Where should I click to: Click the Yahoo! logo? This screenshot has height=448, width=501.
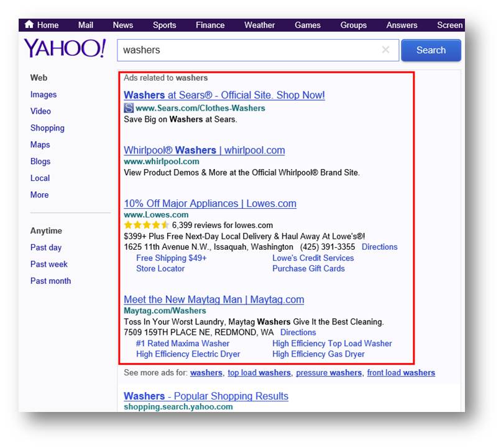tap(65, 49)
